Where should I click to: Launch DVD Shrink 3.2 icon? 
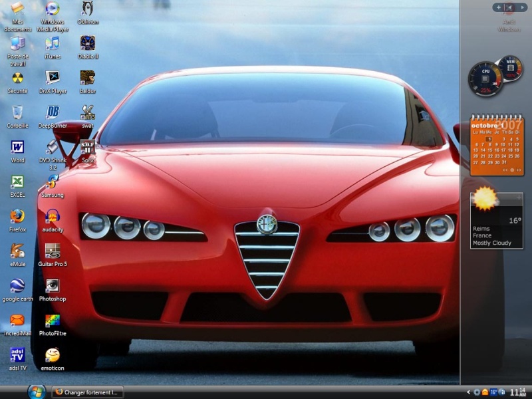53,156
